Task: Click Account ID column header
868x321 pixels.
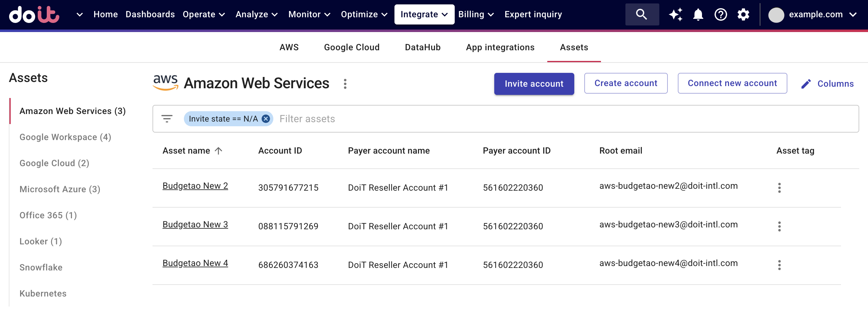Action: point(280,151)
